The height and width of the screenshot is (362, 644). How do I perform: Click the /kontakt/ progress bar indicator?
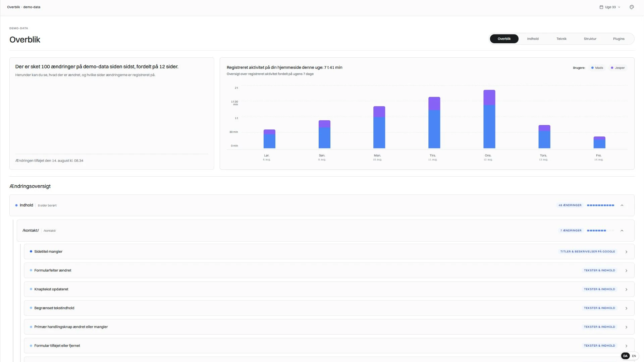tap(600, 231)
